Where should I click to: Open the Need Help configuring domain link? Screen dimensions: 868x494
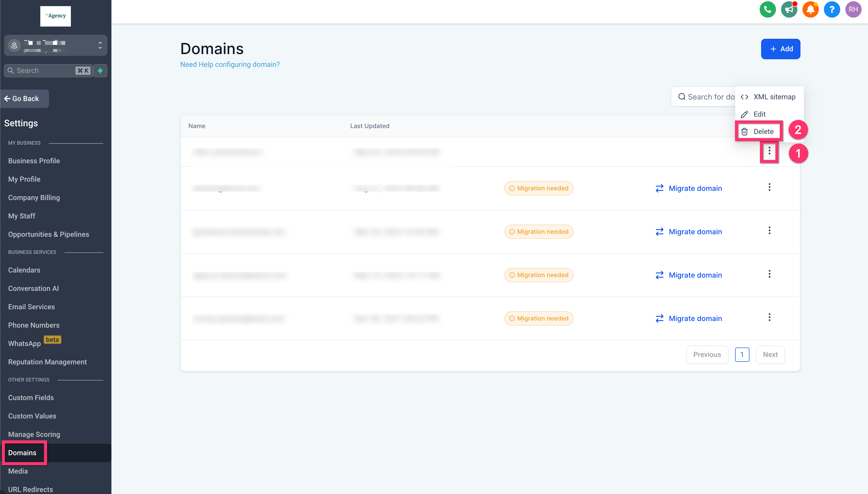tap(230, 65)
